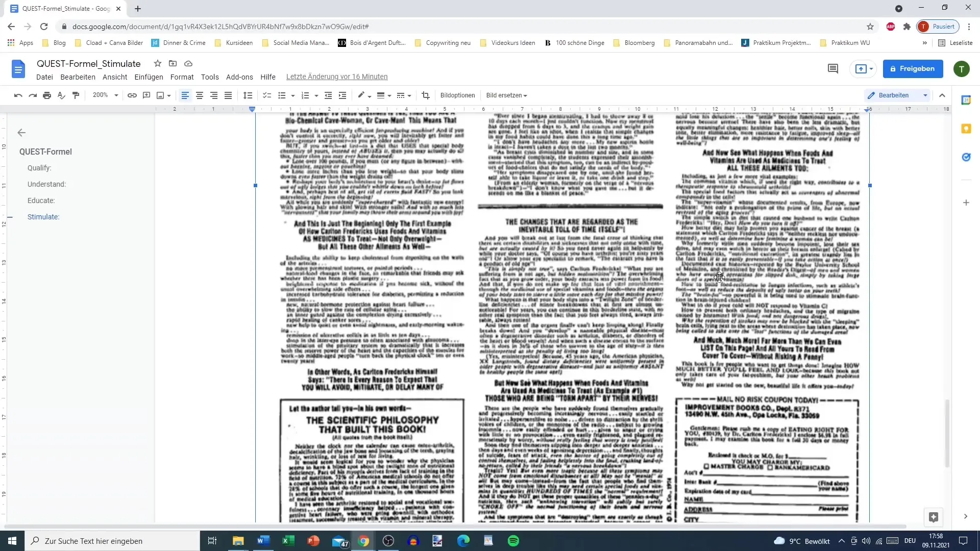980x551 pixels.
Task: Align right in the toolbar
Action: [214, 95]
